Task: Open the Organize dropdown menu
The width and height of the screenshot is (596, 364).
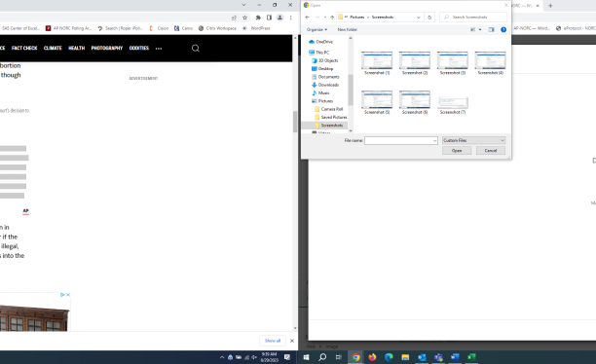Action: click(x=317, y=29)
